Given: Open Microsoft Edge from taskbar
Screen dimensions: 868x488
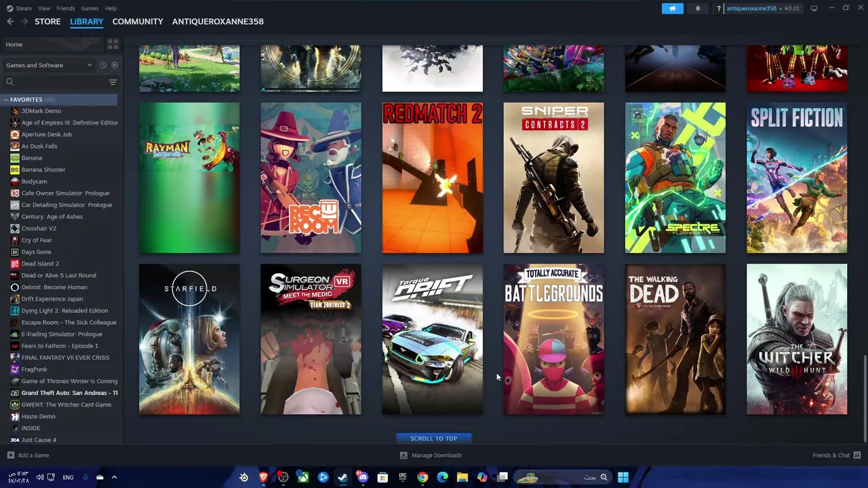Looking at the screenshot, I should click(x=442, y=477).
